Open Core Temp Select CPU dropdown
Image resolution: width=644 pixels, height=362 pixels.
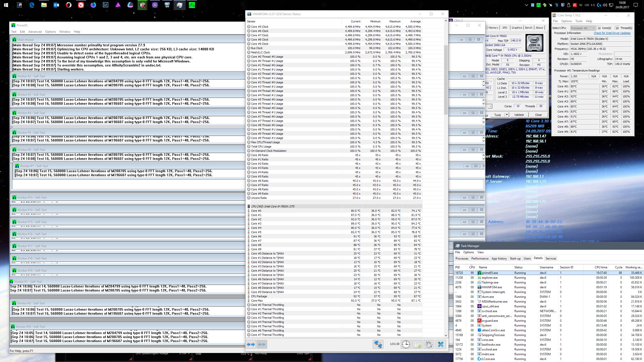(583, 28)
